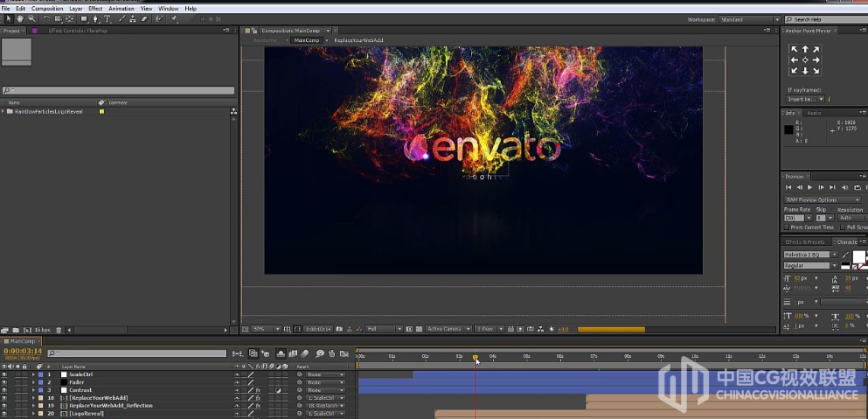Open the Effect menu
This screenshot has height=419, width=868.
click(x=95, y=9)
